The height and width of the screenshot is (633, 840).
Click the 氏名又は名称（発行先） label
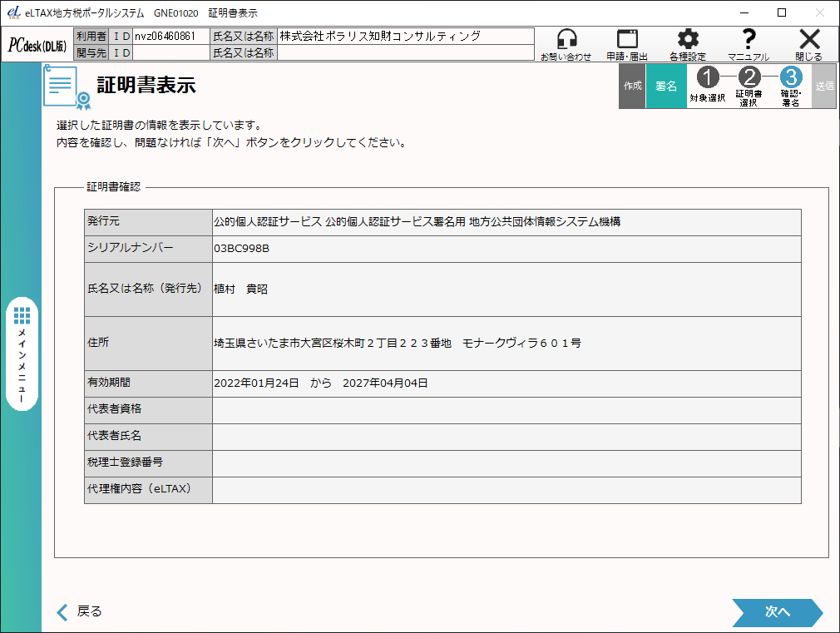pos(148,289)
